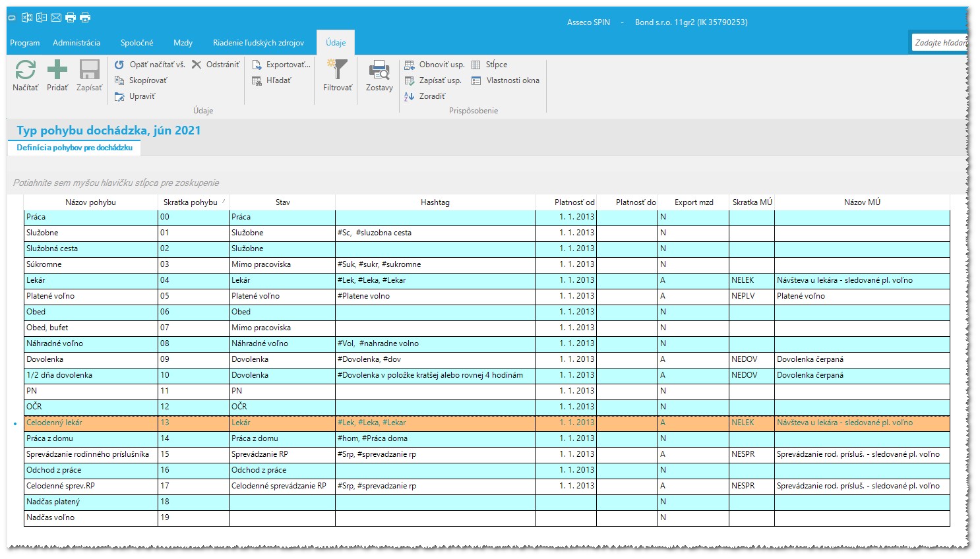Reload data with the Načítať icon

[25, 75]
